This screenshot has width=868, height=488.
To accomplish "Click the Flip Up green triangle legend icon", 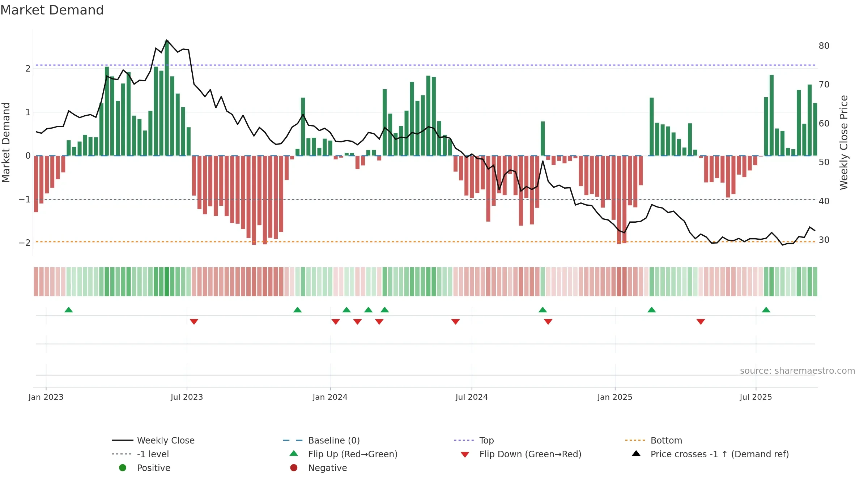I will click(x=294, y=454).
